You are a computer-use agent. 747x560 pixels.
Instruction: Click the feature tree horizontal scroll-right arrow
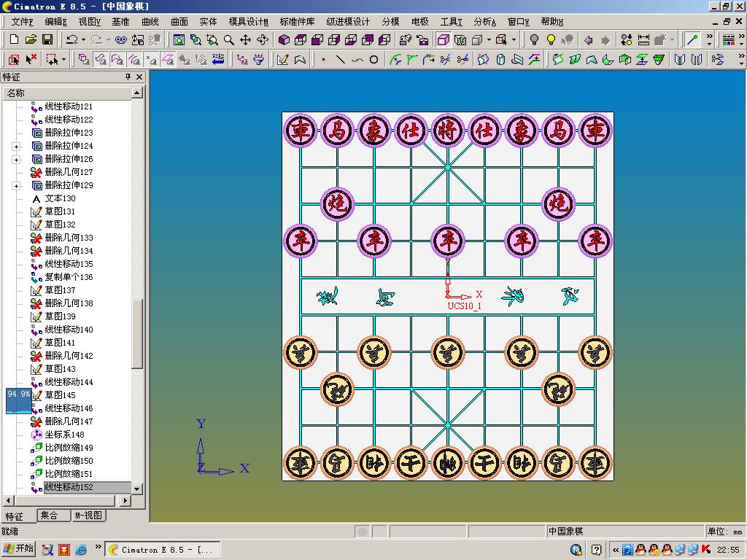tap(125, 500)
